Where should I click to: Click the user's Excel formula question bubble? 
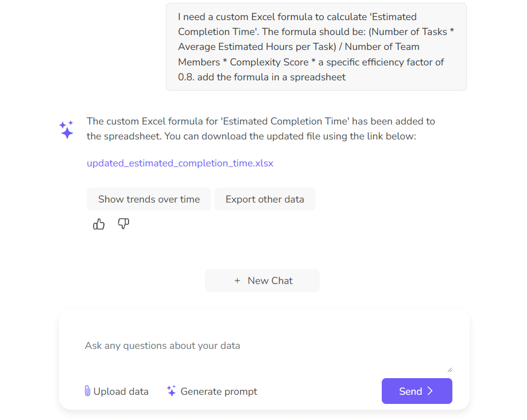point(316,46)
